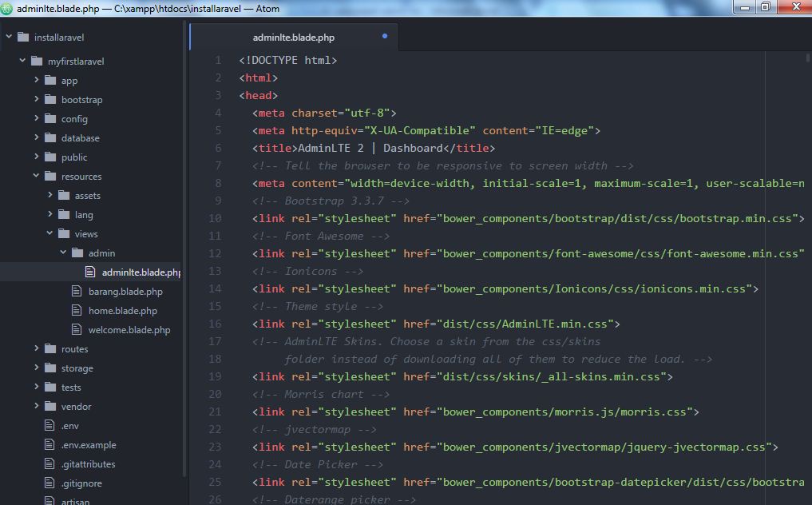This screenshot has width=812, height=505.
Task: Click the 'dist/css/AdminLTE.min.css' href text
Action: pyautogui.click(x=525, y=324)
